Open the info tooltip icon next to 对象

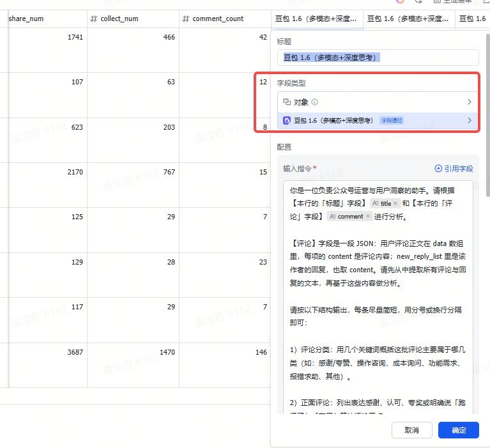[x=315, y=102]
